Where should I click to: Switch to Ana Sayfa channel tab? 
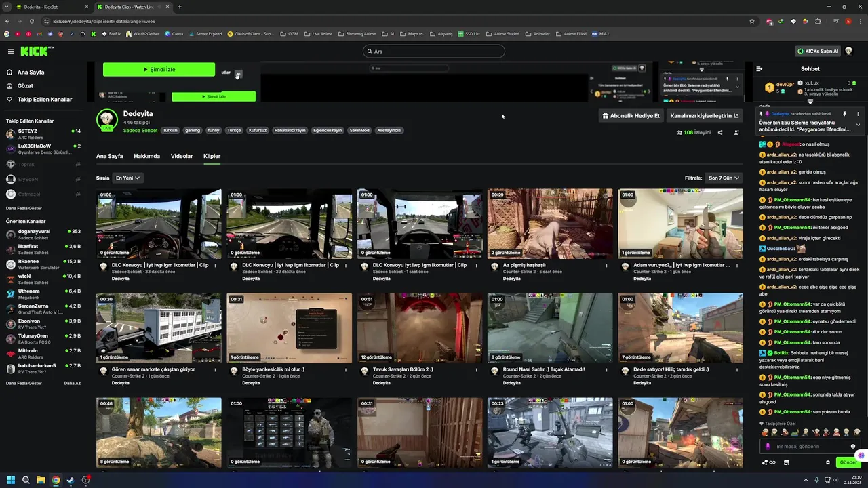pos(110,156)
